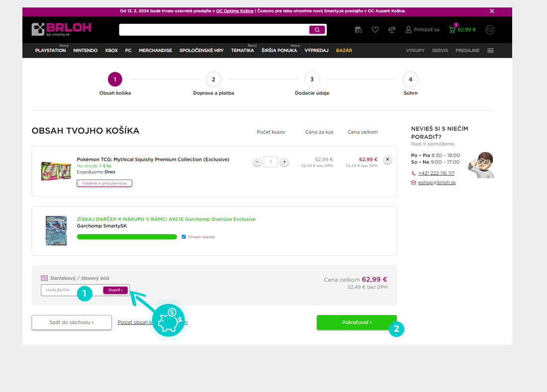Open the PC menu
547x392 pixels.
[x=128, y=50]
